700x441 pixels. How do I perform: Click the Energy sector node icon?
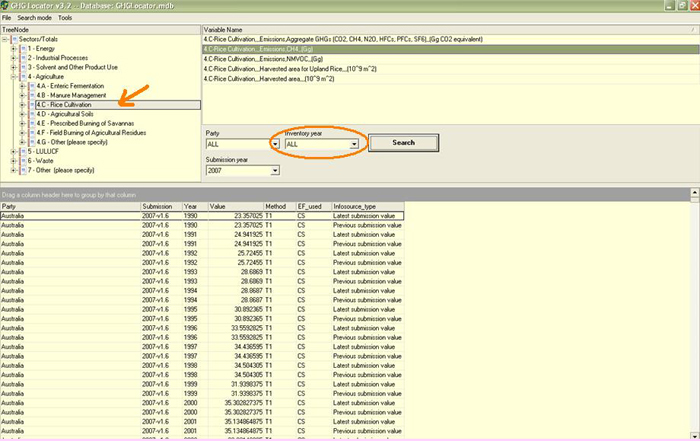pos(22,48)
